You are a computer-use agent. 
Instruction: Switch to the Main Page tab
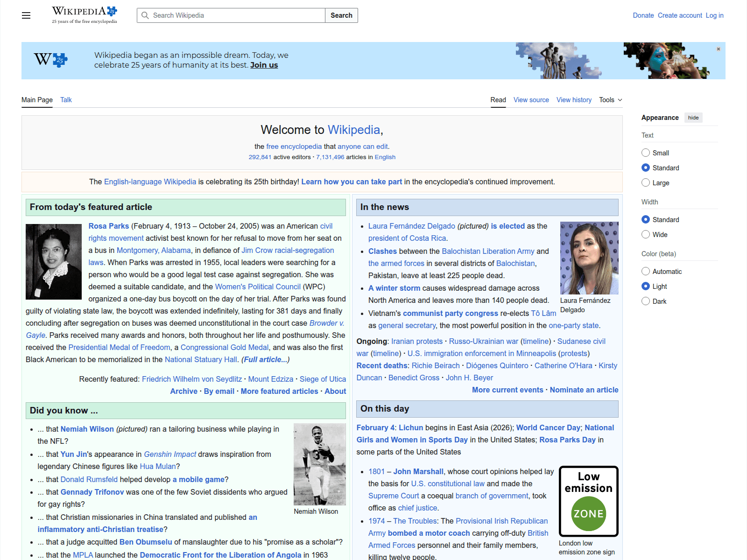(x=37, y=100)
